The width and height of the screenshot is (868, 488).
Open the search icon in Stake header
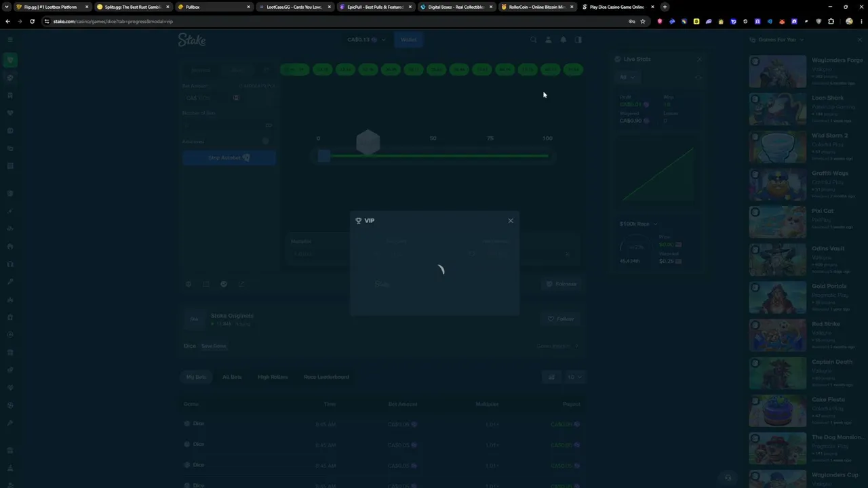[x=534, y=40]
